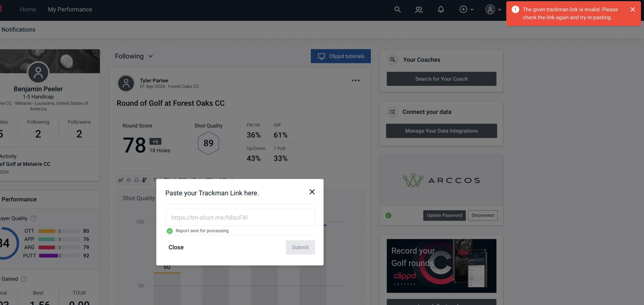Click the data integrations sync icon
The height and width of the screenshot is (305, 644).
[392, 112]
